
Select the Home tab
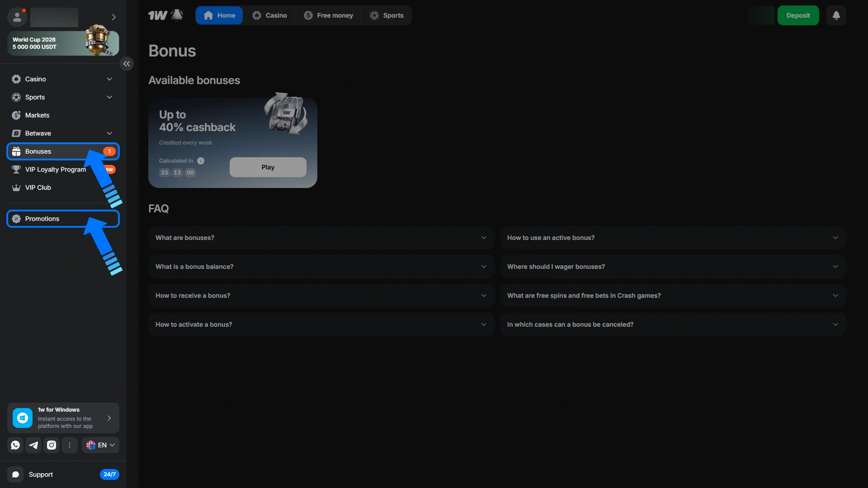pyautogui.click(x=219, y=15)
